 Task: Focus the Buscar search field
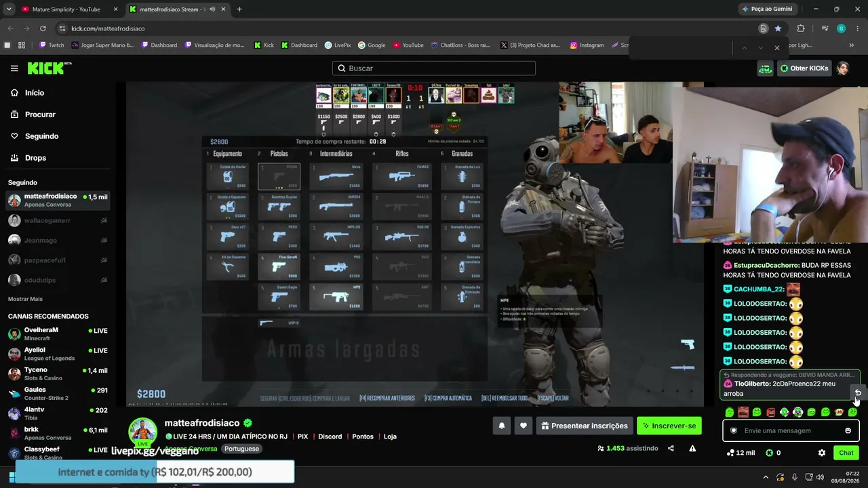(434, 68)
